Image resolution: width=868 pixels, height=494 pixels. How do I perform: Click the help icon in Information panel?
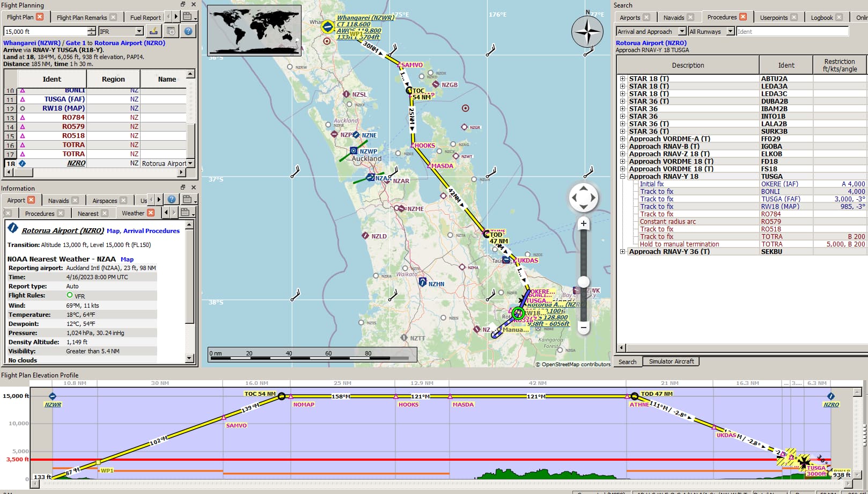point(172,200)
